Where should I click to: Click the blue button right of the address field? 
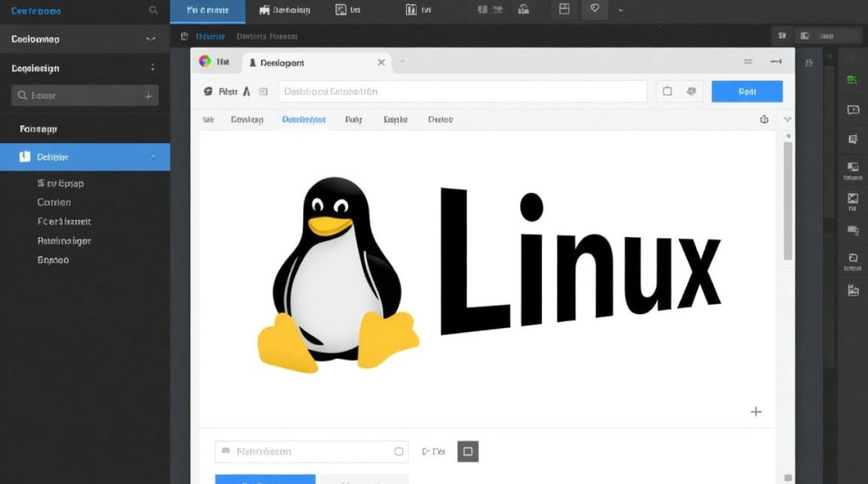click(x=747, y=92)
